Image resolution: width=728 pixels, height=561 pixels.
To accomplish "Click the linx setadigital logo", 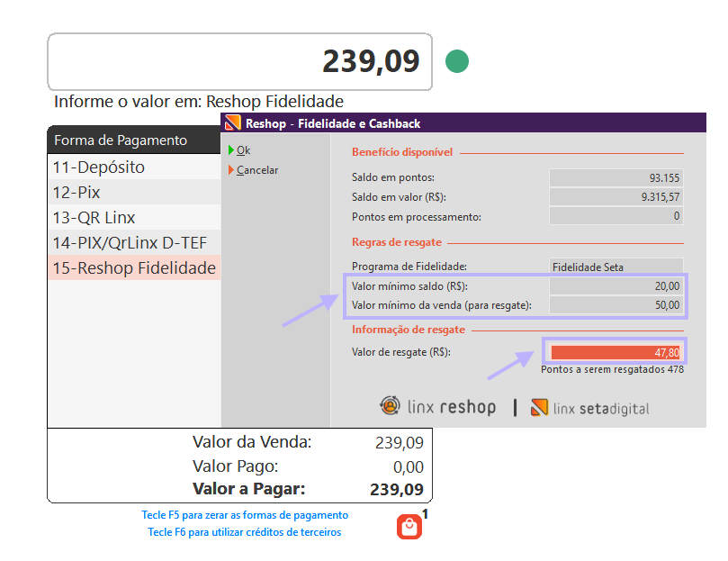I will [x=589, y=408].
